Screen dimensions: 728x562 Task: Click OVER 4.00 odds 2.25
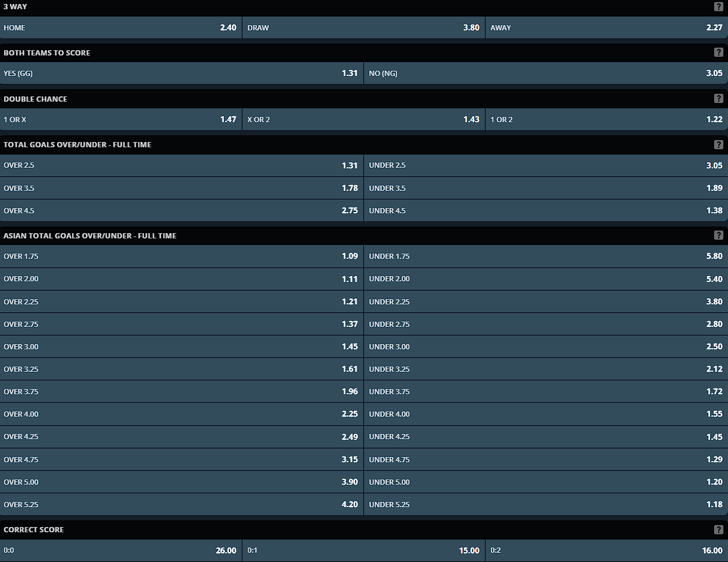(x=182, y=414)
